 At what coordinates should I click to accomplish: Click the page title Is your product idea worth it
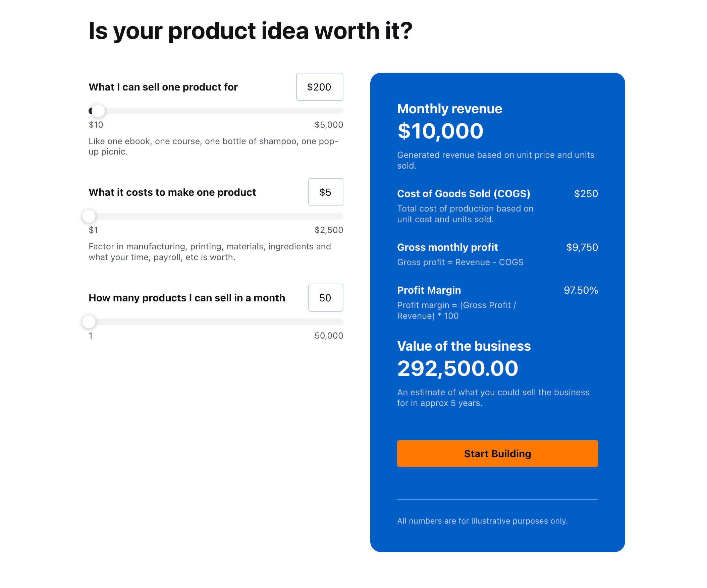click(x=251, y=31)
